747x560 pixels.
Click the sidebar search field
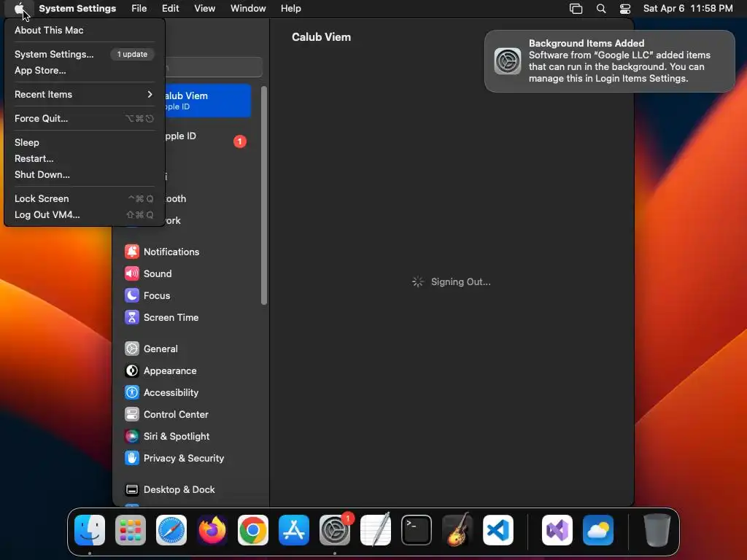pos(212,67)
